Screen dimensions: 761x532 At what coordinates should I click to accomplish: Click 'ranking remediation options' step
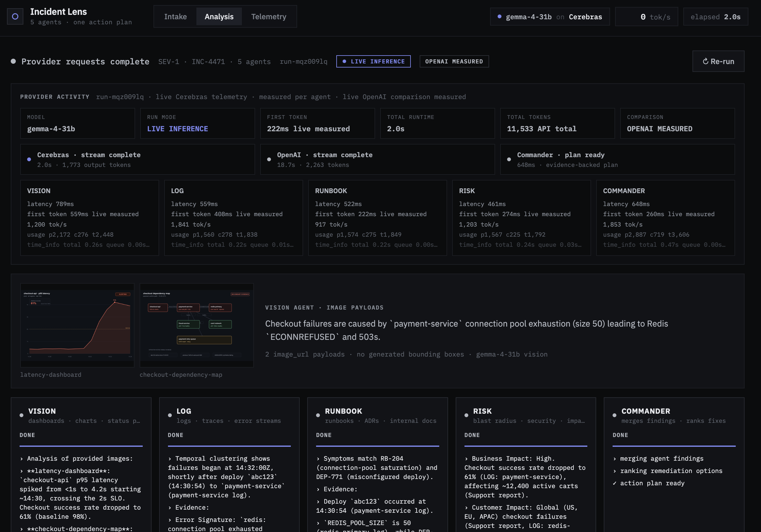(x=668, y=471)
